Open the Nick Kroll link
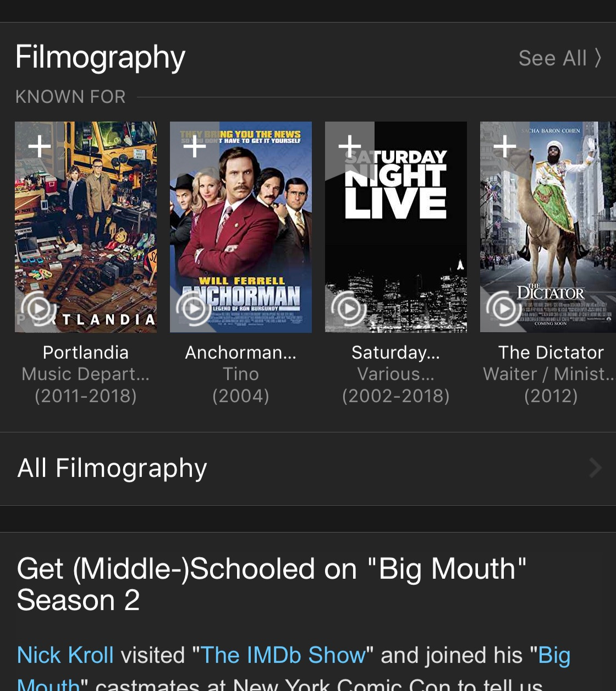The image size is (616, 691). point(65,655)
